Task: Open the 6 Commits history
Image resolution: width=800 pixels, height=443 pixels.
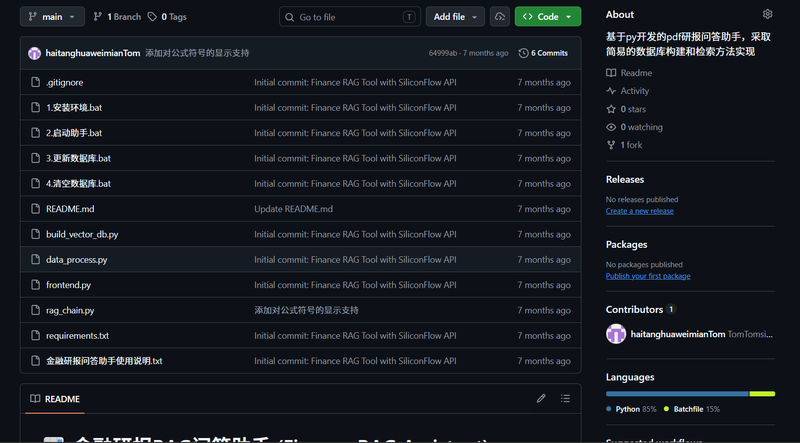Action: tap(543, 53)
